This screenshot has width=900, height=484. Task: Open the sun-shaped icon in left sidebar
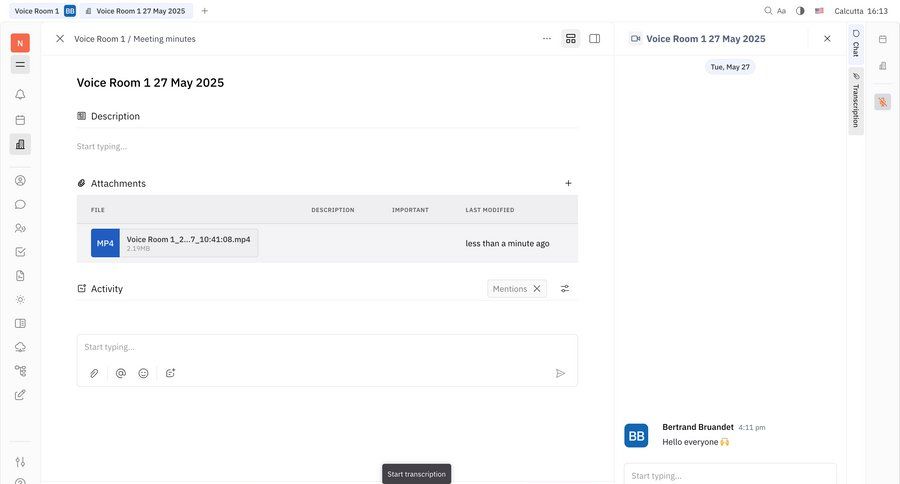tap(20, 300)
